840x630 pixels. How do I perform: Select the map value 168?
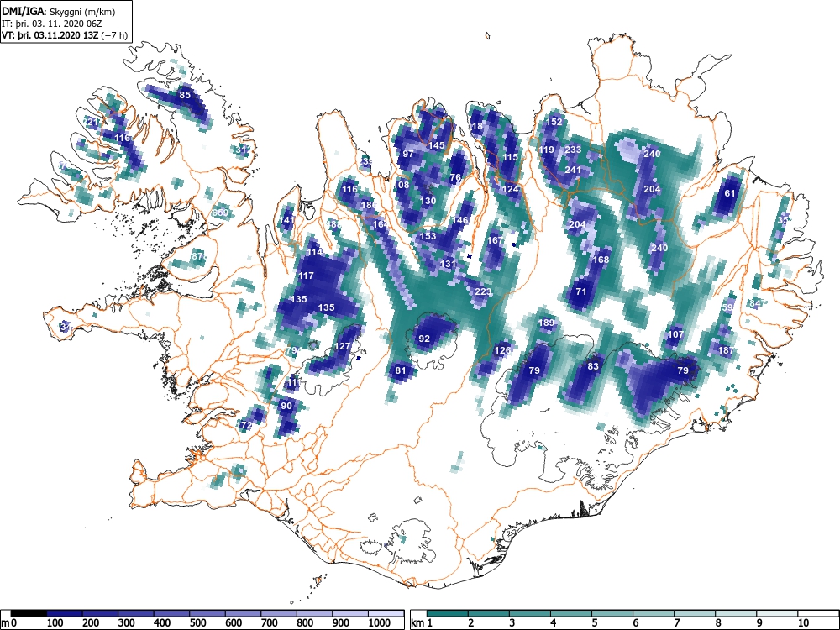click(x=601, y=260)
